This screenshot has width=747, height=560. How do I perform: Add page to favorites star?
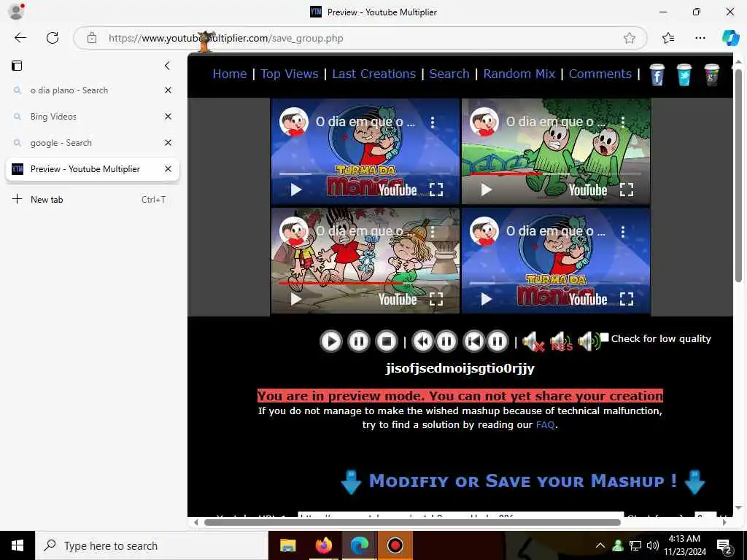click(x=630, y=38)
